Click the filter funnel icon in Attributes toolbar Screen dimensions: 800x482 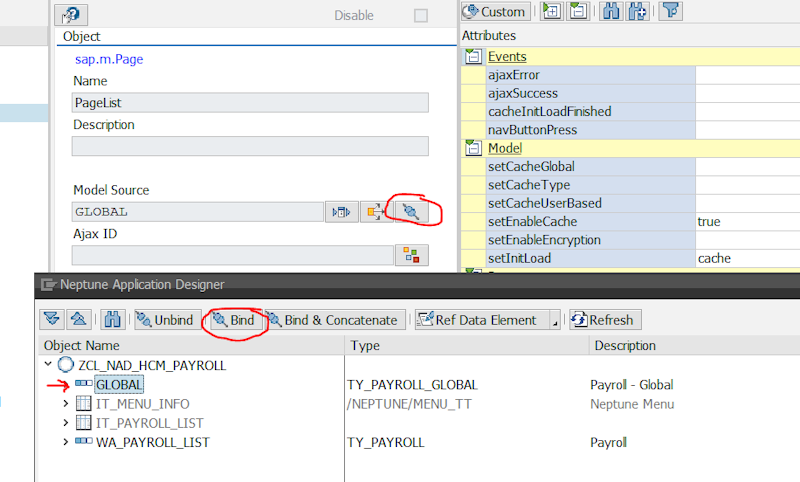(671, 12)
